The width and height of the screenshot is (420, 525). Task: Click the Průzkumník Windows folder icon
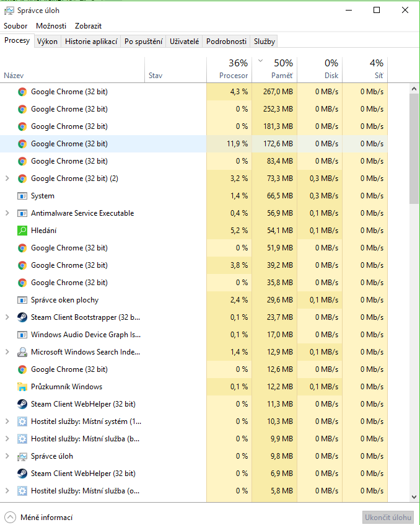click(x=22, y=387)
